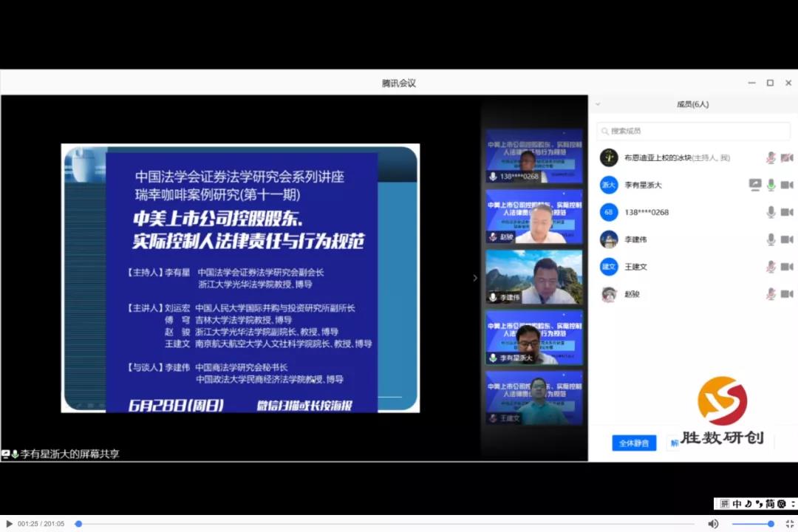The width and height of the screenshot is (798, 532).
Task: Click camera icon for 王建文 in member list
Action: (x=787, y=267)
